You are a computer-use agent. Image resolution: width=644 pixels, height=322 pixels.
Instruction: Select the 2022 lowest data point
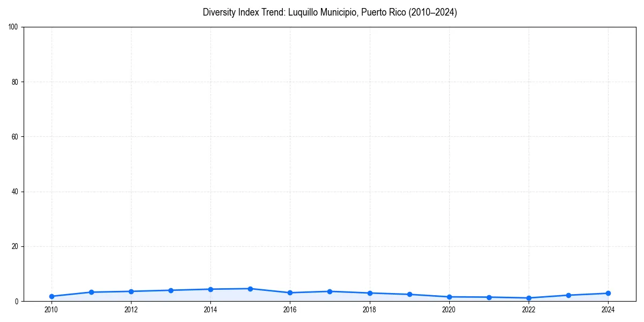[x=528, y=297]
